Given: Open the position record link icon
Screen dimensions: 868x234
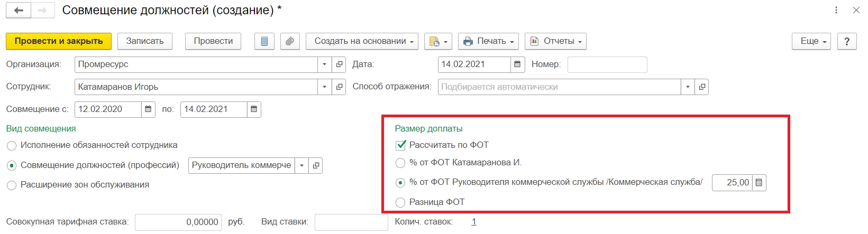Looking at the screenshot, I should (x=316, y=165).
